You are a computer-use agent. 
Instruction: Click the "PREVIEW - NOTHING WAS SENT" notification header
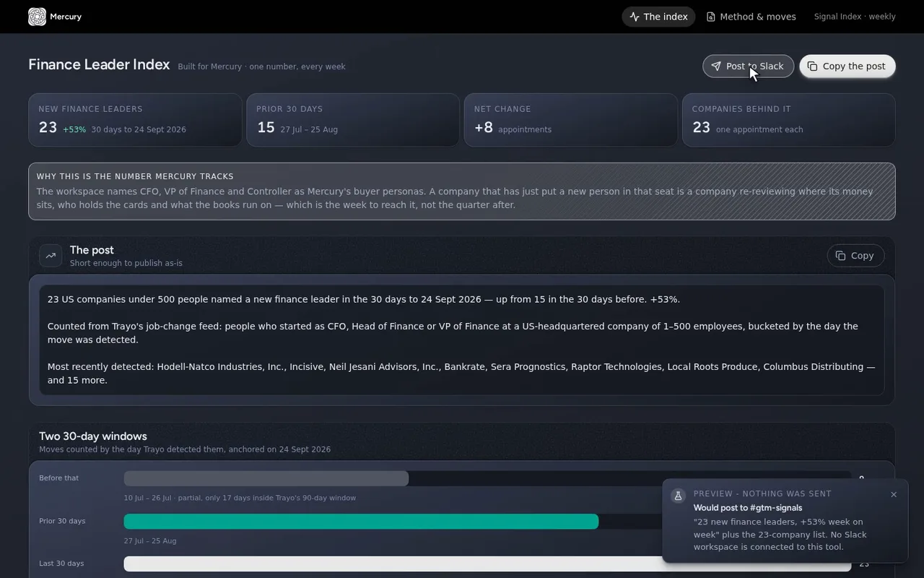[762, 494]
